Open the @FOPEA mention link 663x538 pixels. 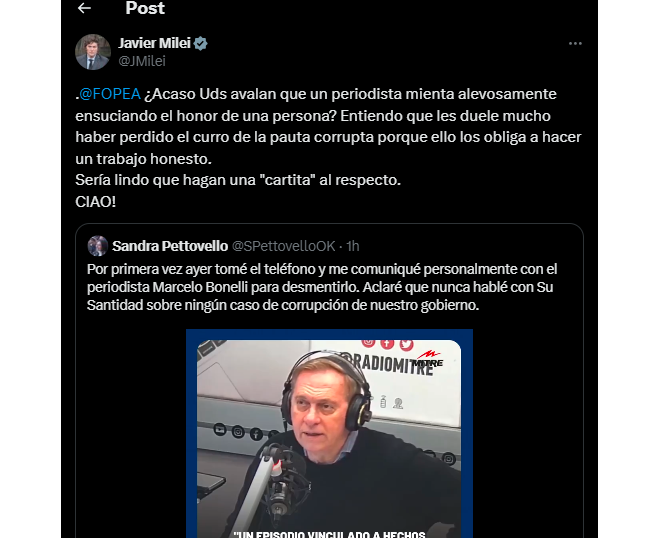[x=110, y=94]
